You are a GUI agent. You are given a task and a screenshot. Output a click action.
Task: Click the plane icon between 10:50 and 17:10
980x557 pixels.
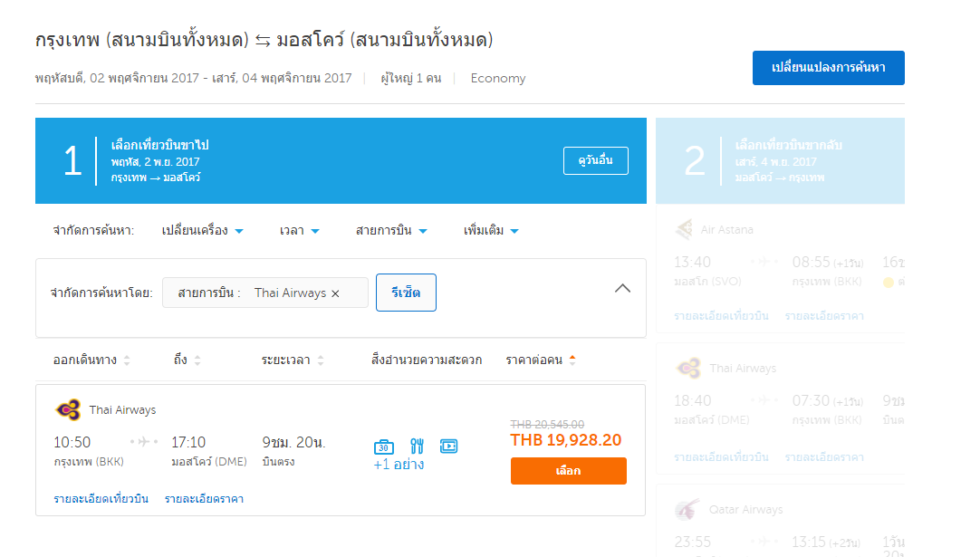tap(144, 442)
